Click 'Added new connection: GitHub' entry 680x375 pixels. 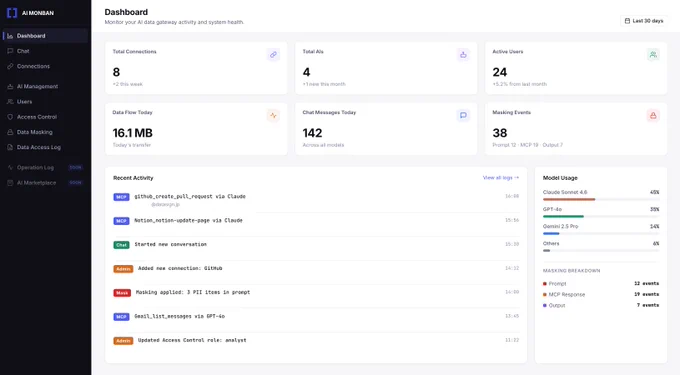pyautogui.click(x=180, y=268)
